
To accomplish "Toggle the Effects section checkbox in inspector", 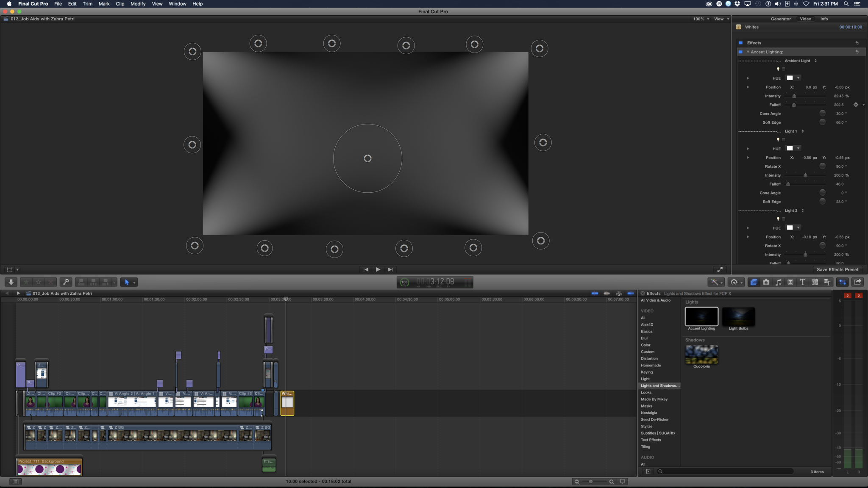I will click(x=740, y=43).
